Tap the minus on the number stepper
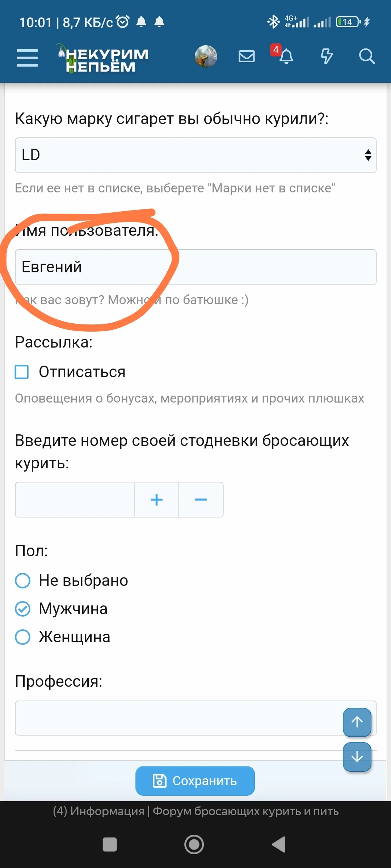391x868 pixels. pyautogui.click(x=201, y=499)
